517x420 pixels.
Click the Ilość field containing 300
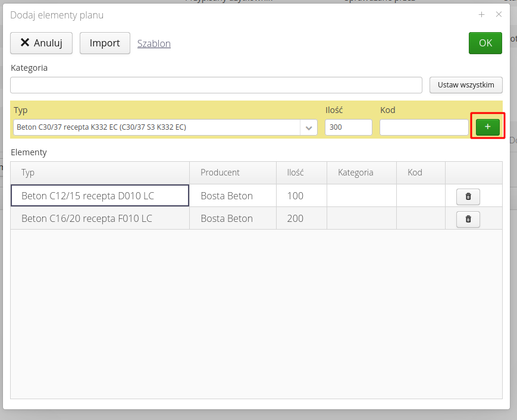(x=348, y=127)
